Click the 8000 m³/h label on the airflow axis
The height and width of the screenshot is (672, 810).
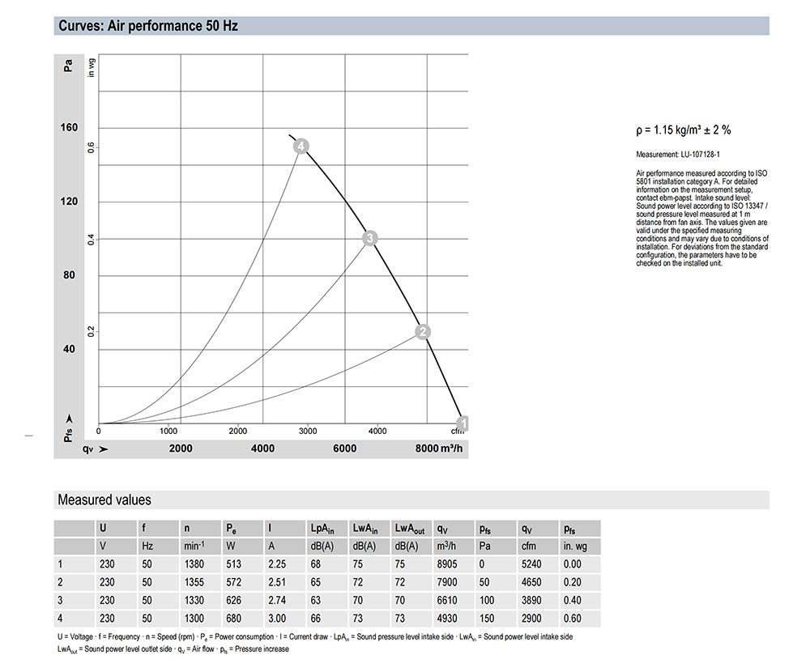tap(437, 449)
